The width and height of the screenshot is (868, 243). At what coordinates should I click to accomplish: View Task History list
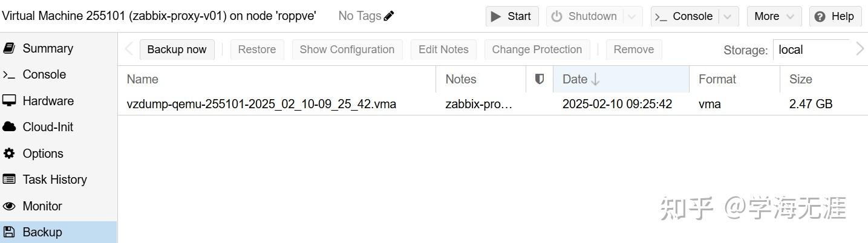(54, 180)
